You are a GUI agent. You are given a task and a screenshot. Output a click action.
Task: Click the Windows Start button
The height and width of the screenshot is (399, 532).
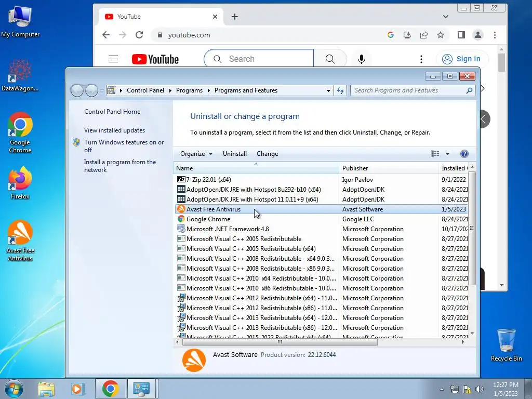point(14,389)
